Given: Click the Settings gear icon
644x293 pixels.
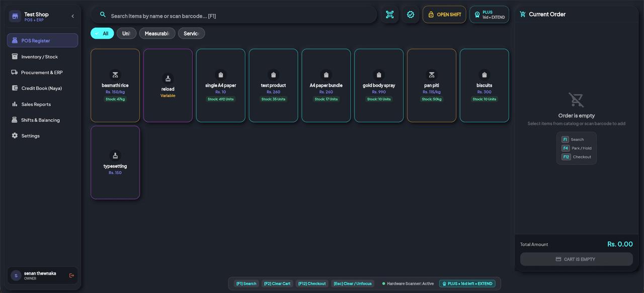Looking at the screenshot, I should point(15,136).
